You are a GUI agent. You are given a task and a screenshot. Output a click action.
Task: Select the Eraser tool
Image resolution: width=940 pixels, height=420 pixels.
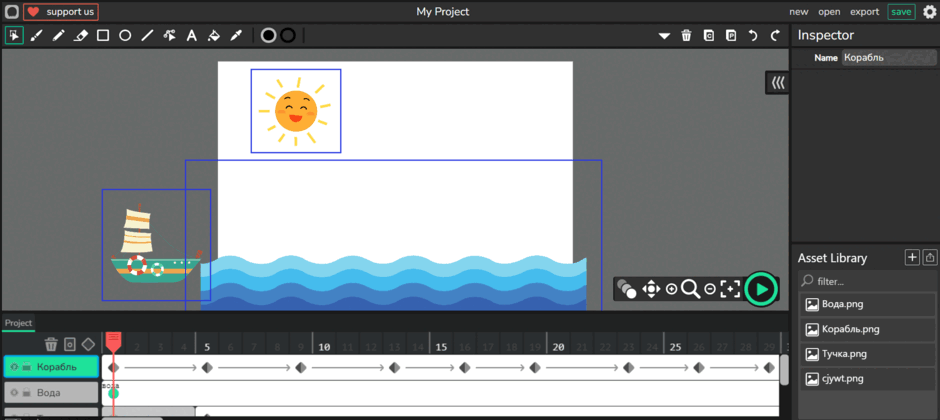pos(80,36)
